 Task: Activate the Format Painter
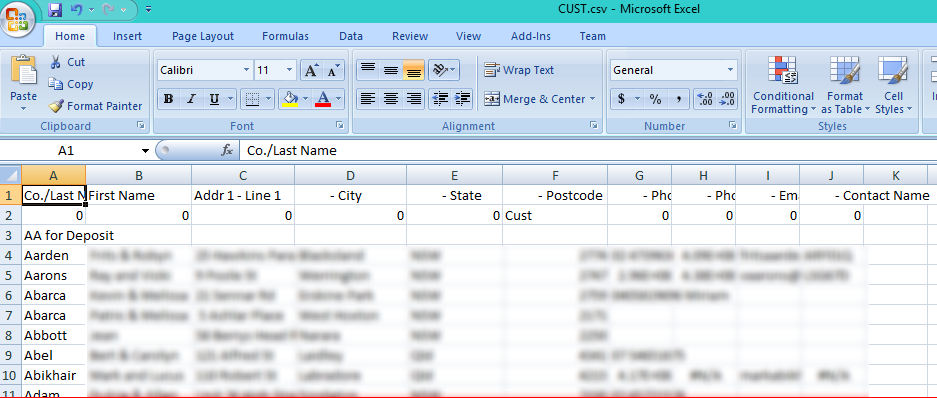pos(96,106)
